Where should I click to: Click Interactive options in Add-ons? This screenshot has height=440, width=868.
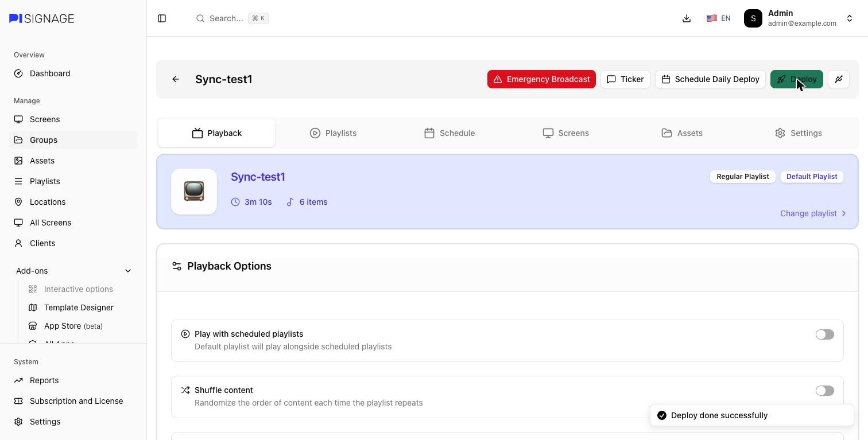tap(79, 289)
